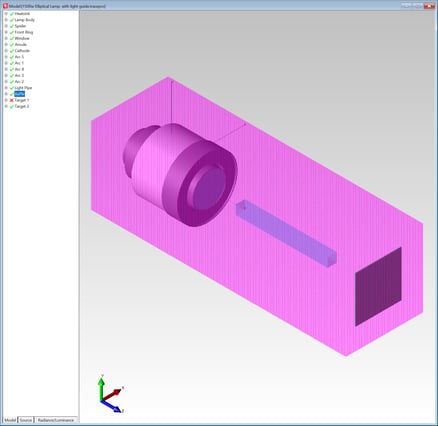The height and width of the screenshot is (426, 438).
Task: Enable the red X on Target 1
Action: coord(12,100)
